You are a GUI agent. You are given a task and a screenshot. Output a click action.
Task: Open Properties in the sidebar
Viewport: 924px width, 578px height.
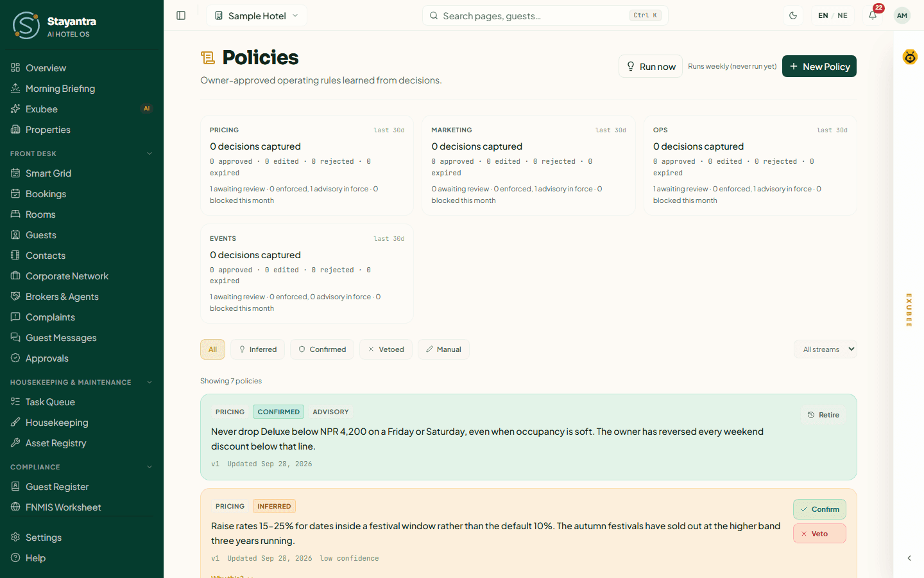(81, 130)
